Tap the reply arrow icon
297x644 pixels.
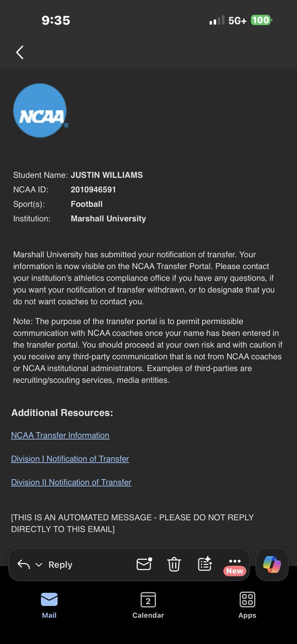(24, 565)
